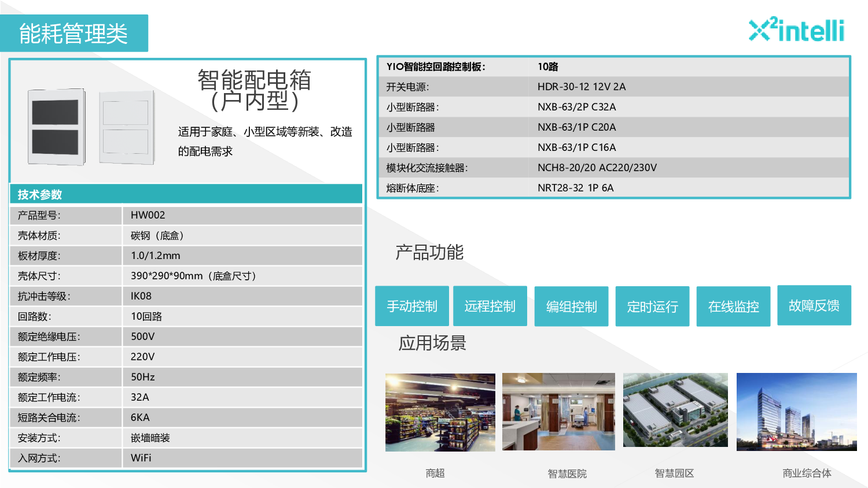Select the white-panel distribution box image
This screenshot has height=488, width=868.
(x=126, y=127)
